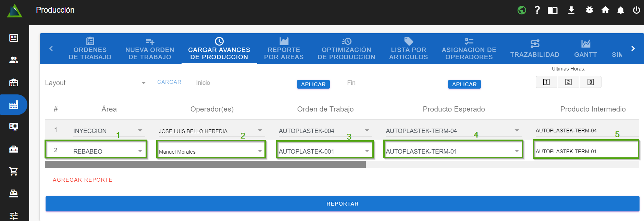The image size is (644, 221).
Task: Select last 2 hours toggle
Action: tap(568, 82)
